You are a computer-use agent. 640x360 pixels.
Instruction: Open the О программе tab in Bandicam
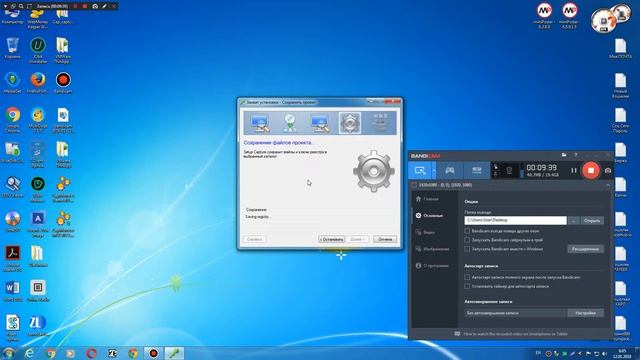click(432, 265)
